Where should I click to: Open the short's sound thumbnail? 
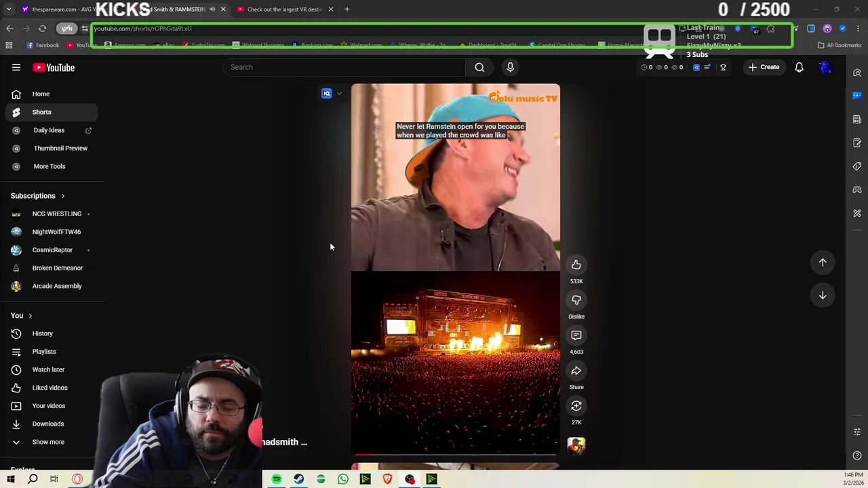(x=576, y=445)
